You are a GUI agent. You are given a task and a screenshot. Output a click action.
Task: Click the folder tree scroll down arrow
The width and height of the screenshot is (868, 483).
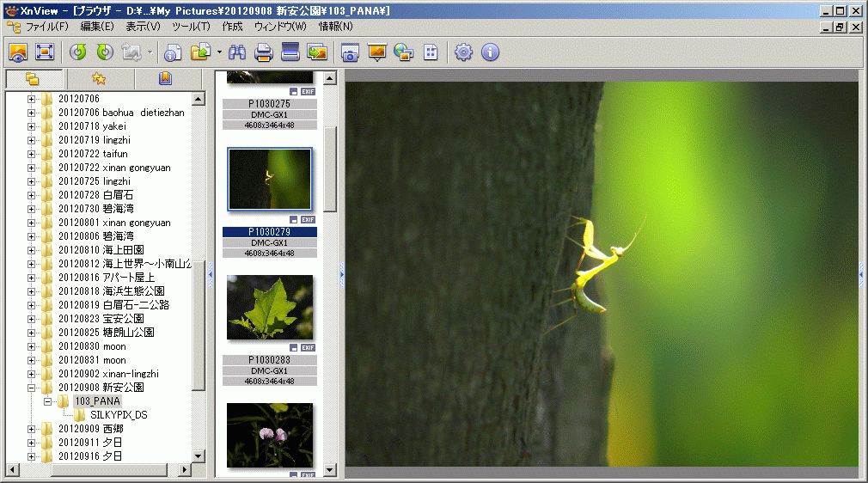(199, 456)
